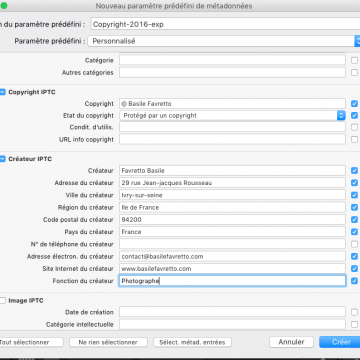Click the URL info copyright field
Screen dimensions: 360x360
pos(232,140)
